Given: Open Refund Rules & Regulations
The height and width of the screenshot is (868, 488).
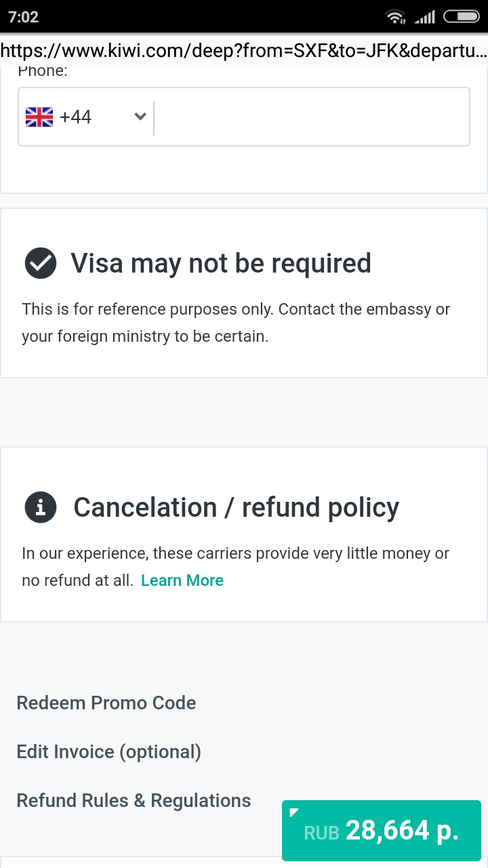Looking at the screenshot, I should (134, 800).
